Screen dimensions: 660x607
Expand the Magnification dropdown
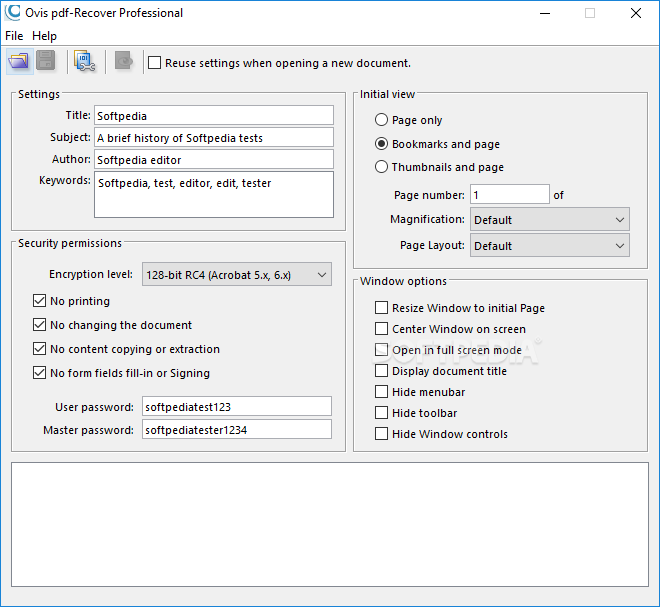(x=550, y=219)
